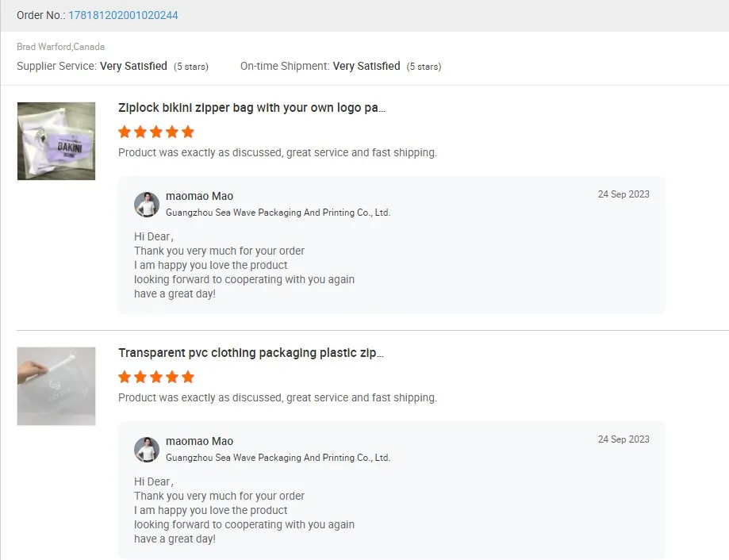Click the first review's comment text
Screen dimensions: 729x560
coord(277,152)
